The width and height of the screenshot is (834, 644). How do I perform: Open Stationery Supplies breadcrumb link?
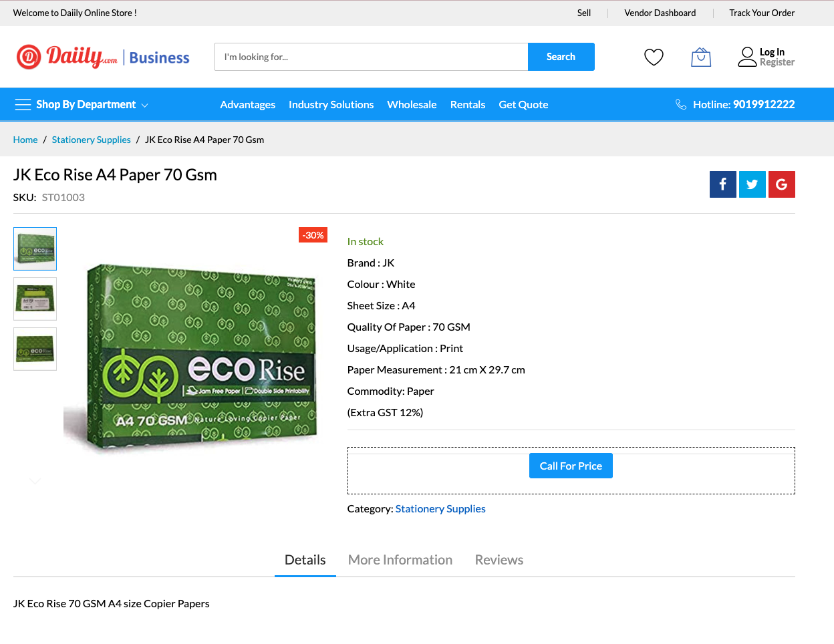pyautogui.click(x=92, y=140)
